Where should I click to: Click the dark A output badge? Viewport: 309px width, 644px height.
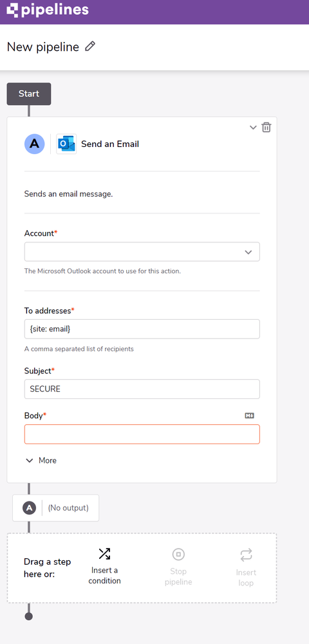pyautogui.click(x=29, y=508)
